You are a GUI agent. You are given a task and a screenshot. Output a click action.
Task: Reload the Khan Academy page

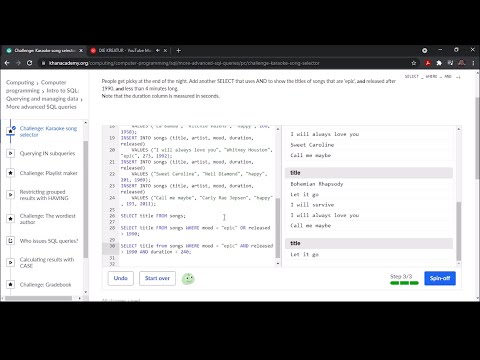pyautogui.click(x=30, y=63)
